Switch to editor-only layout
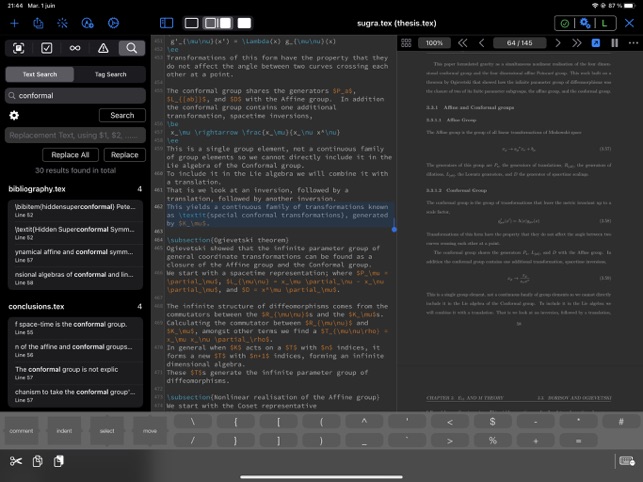The height and width of the screenshot is (482, 643). 192,22
